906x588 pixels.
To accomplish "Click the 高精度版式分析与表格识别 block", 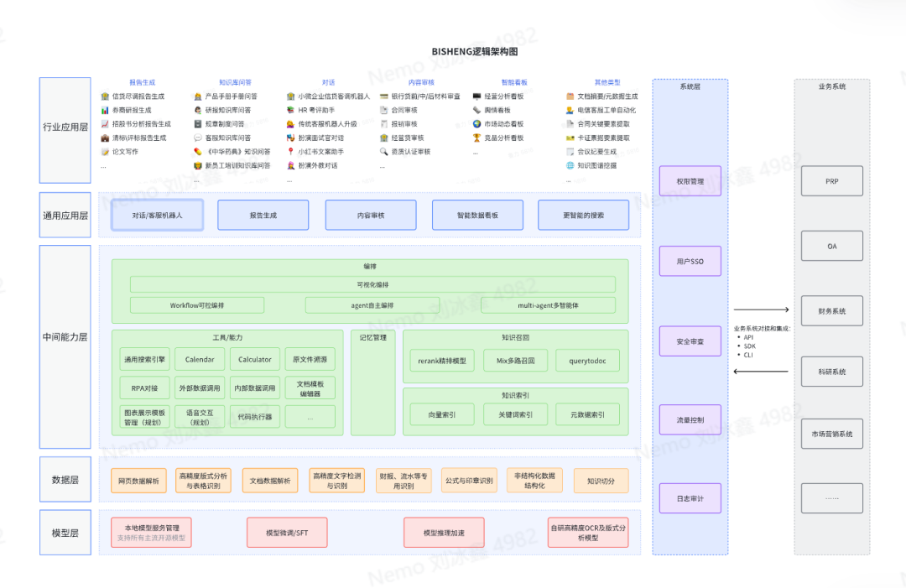I will pos(203,481).
